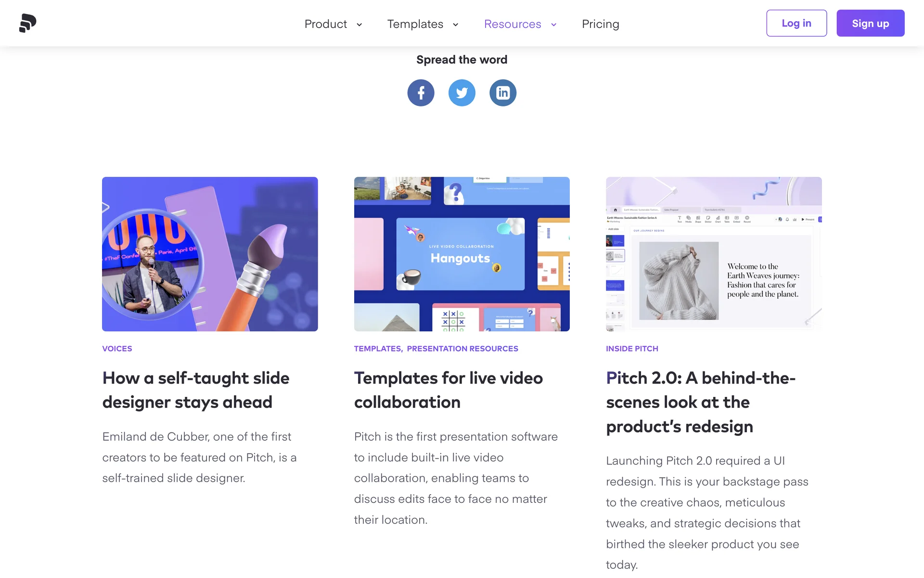Read 'Templates for live video collaboration' article
Viewport: 924px width, 578px height.
pyautogui.click(x=449, y=390)
